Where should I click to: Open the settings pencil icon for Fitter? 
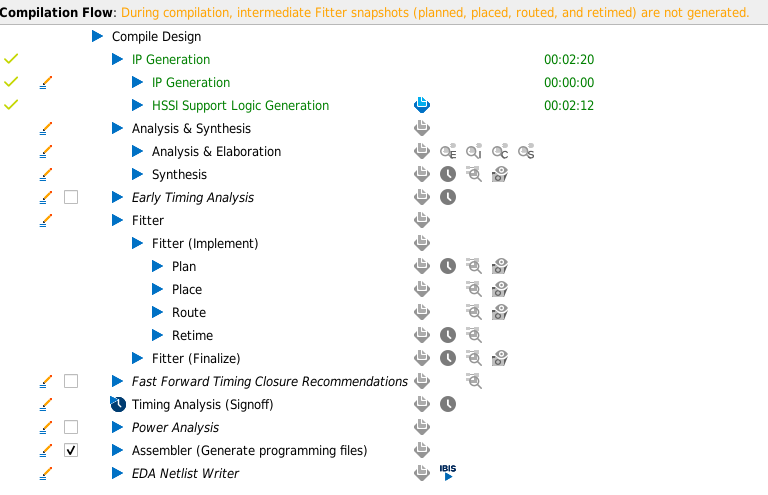coord(45,220)
